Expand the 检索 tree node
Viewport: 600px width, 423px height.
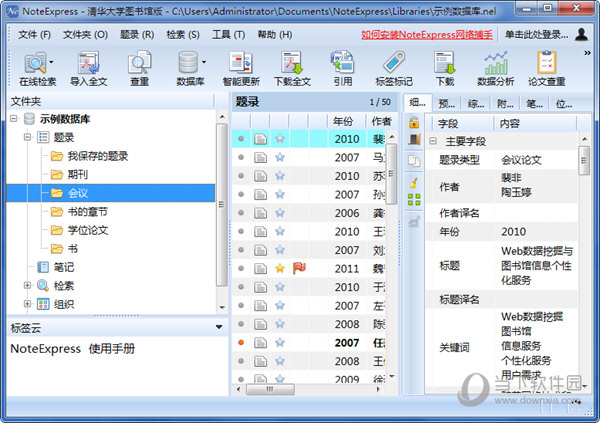click(x=27, y=285)
